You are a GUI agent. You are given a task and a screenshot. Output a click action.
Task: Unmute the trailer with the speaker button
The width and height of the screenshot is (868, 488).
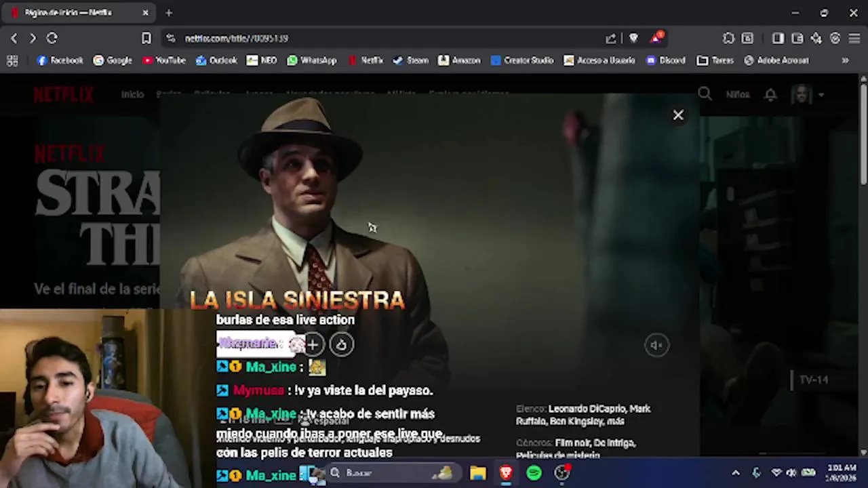(x=656, y=345)
